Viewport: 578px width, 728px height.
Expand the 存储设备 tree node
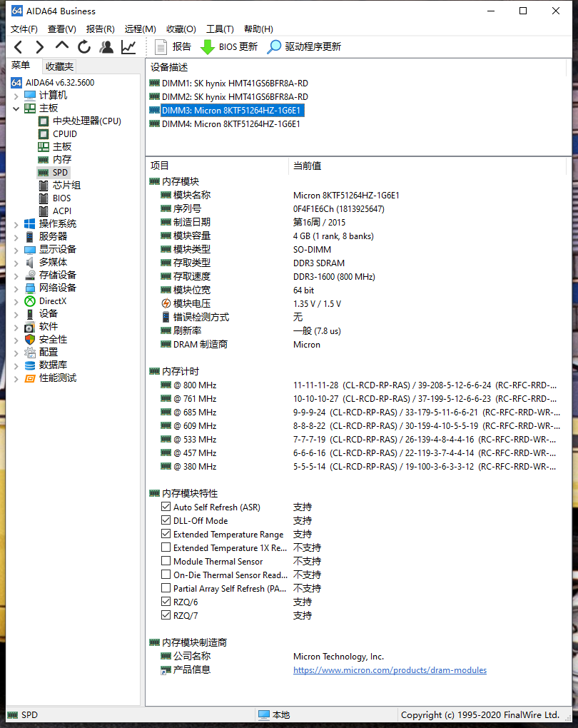point(16,275)
